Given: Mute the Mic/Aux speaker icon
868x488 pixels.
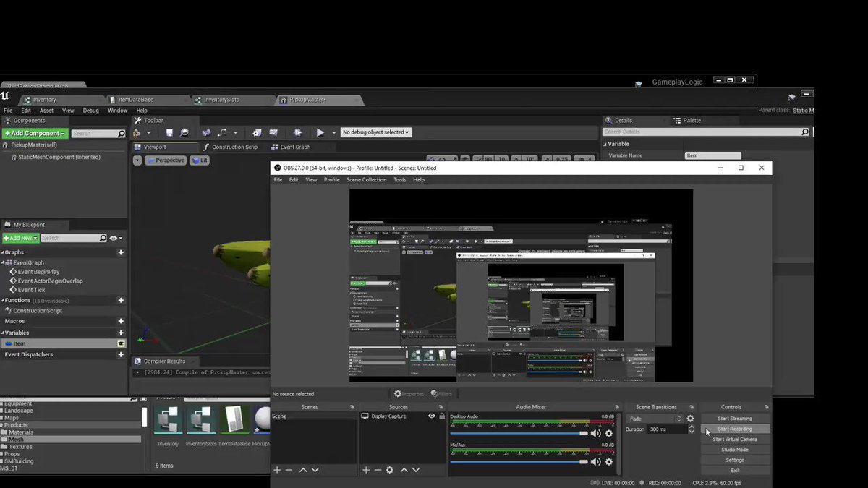Looking at the screenshot, I should coord(595,461).
